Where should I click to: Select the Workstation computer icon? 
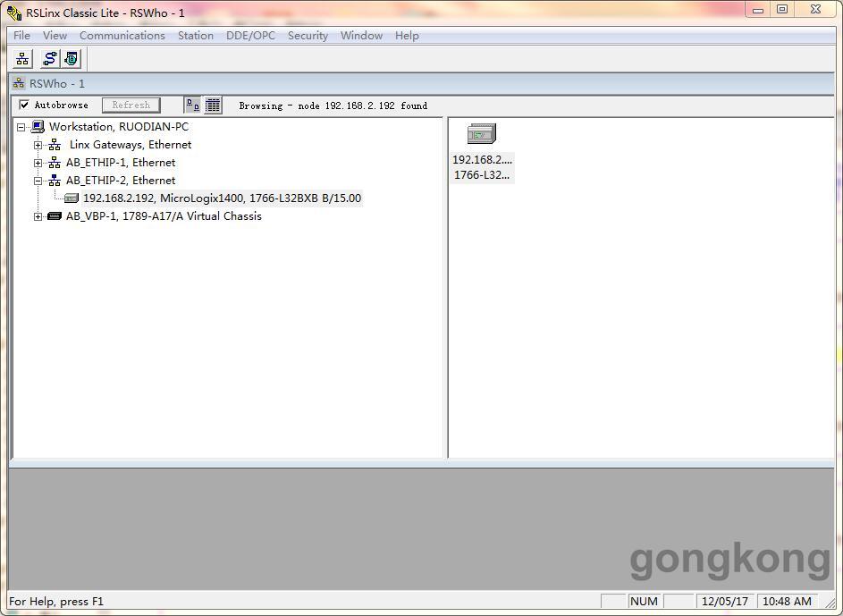point(37,127)
